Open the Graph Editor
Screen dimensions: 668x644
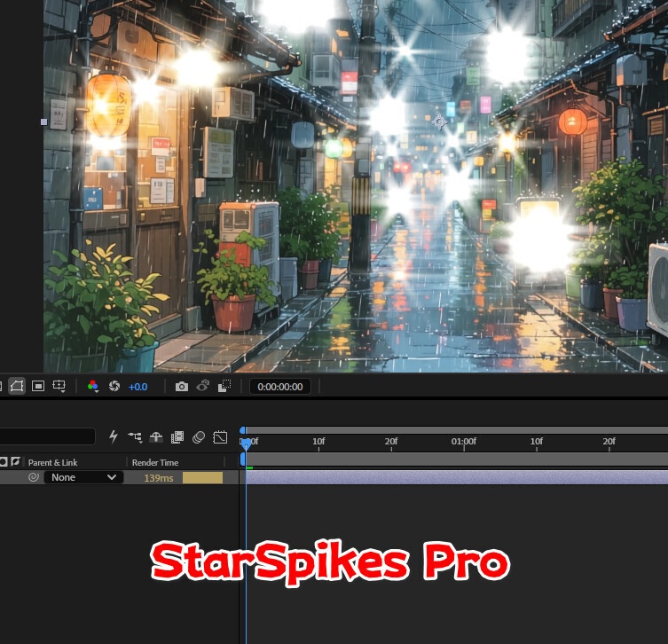coord(220,437)
